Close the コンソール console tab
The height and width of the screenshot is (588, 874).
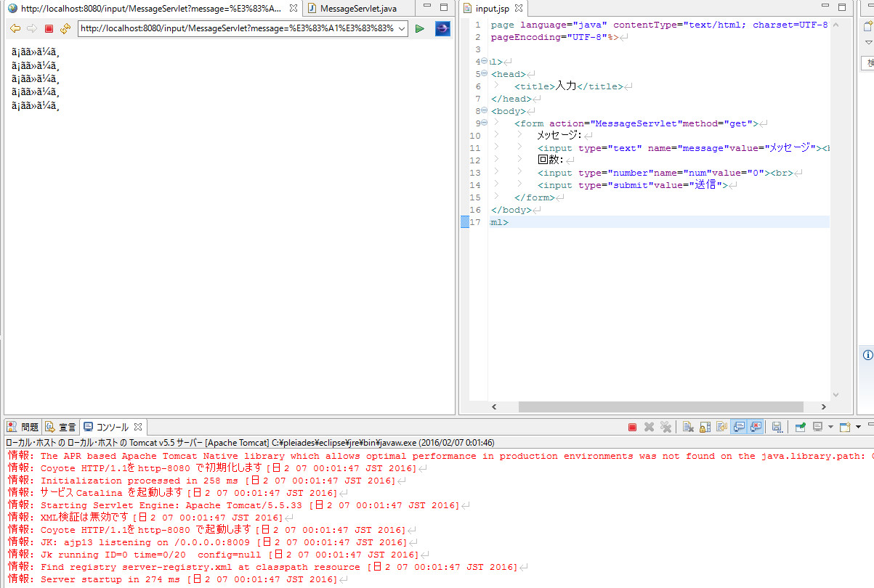click(138, 427)
